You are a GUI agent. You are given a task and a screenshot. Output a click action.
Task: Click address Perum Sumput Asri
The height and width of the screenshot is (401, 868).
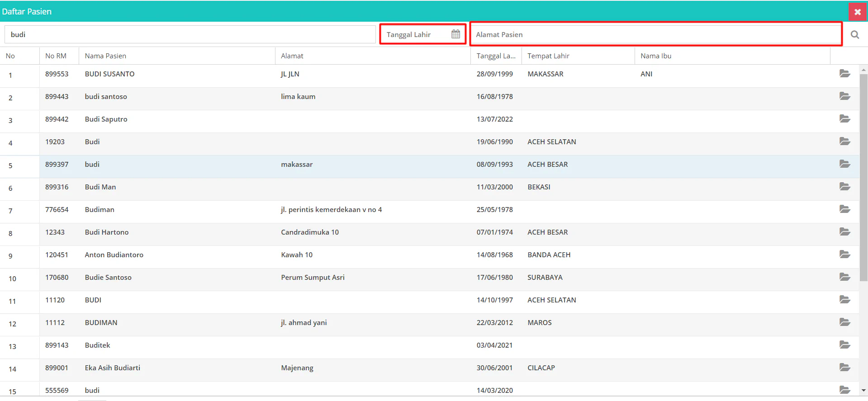(x=313, y=277)
